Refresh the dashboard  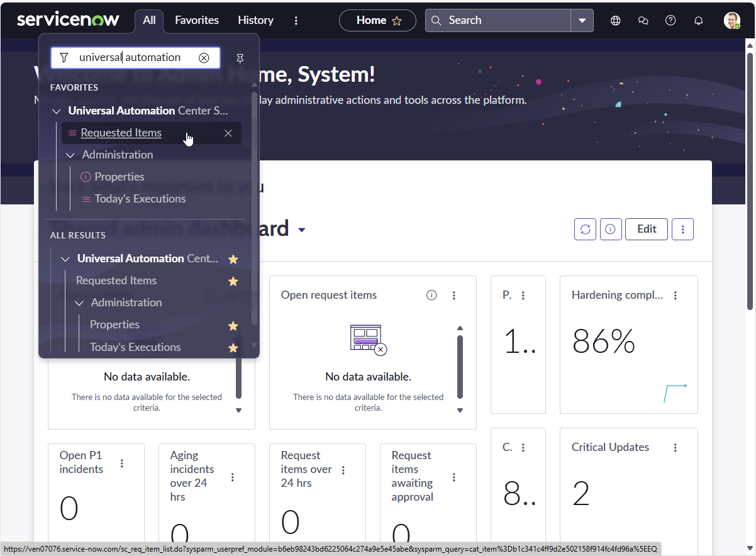pyautogui.click(x=585, y=229)
